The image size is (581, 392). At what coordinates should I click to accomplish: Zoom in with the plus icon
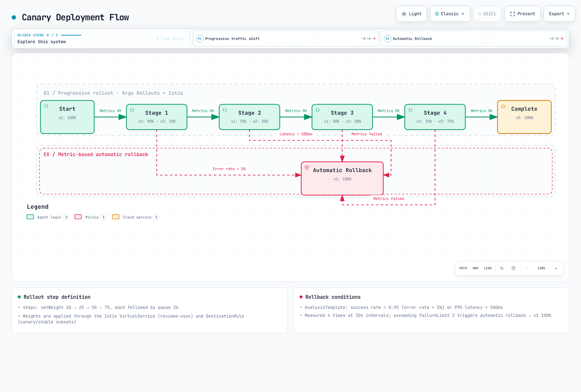pyautogui.click(x=556, y=268)
